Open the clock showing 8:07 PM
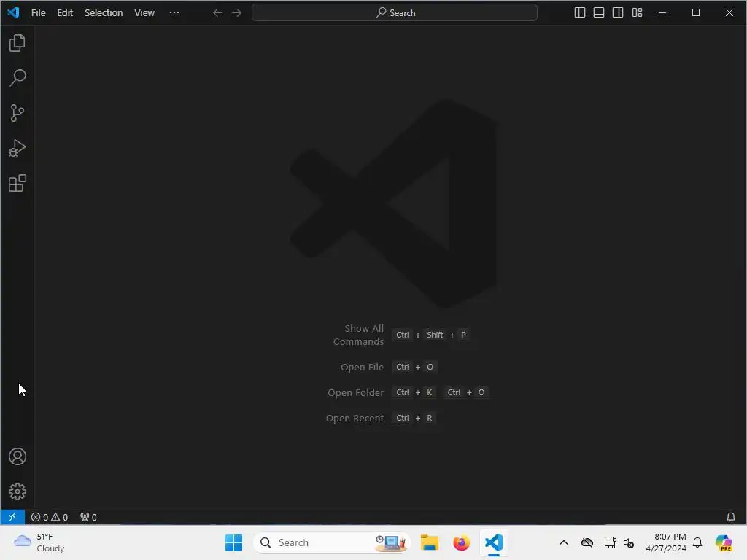747x560 pixels. [x=666, y=542]
